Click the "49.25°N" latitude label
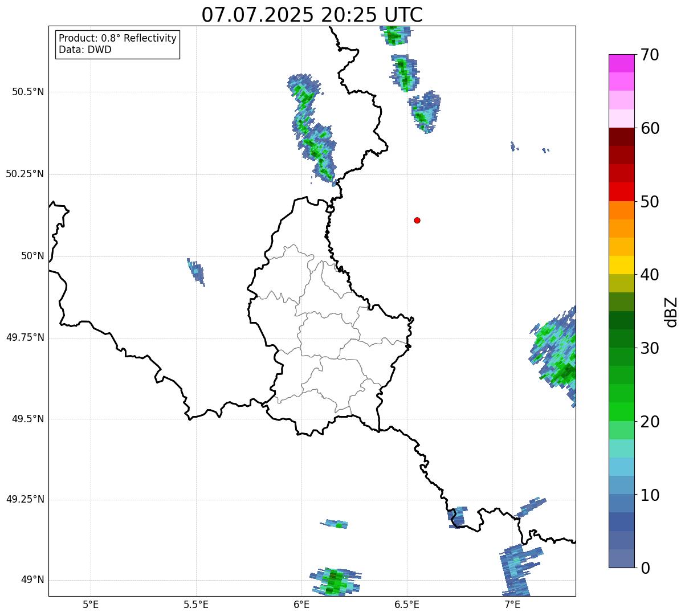The width and height of the screenshot is (685, 616). (x=25, y=500)
